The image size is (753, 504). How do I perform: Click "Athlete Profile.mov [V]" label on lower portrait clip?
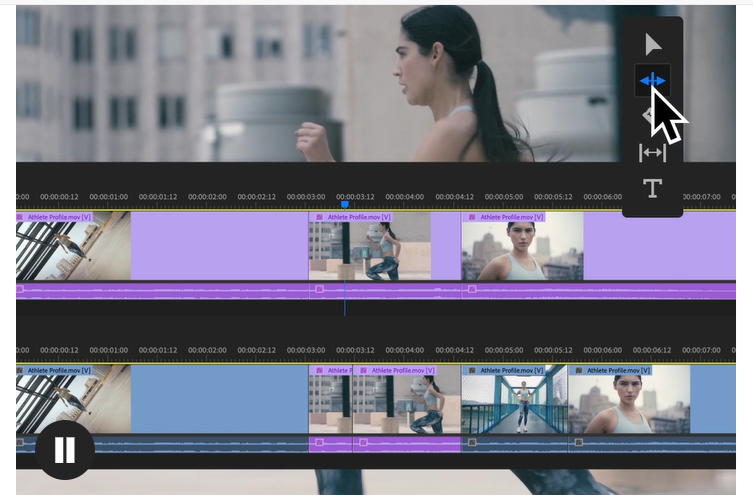point(619,370)
